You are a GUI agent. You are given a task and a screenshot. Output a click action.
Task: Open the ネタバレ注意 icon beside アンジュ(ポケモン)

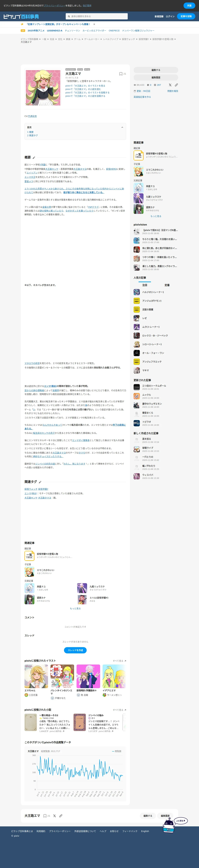pyautogui.click(x=137, y=301)
